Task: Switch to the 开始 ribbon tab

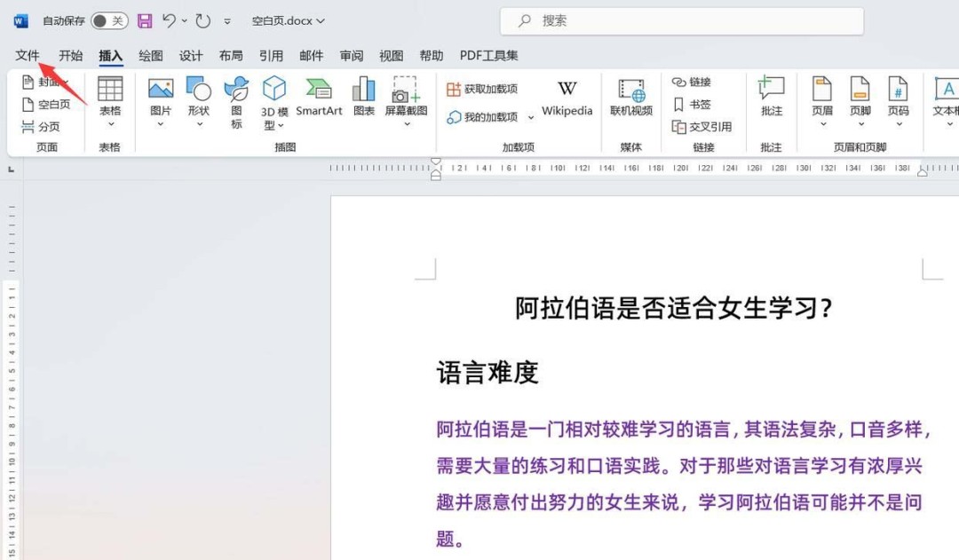Action: (70, 55)
